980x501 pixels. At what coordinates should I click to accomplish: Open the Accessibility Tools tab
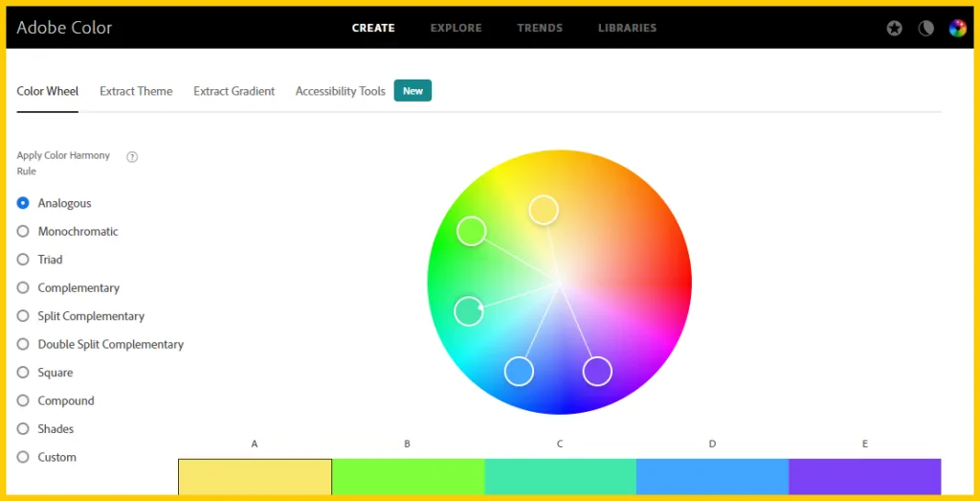coord(341,91)
